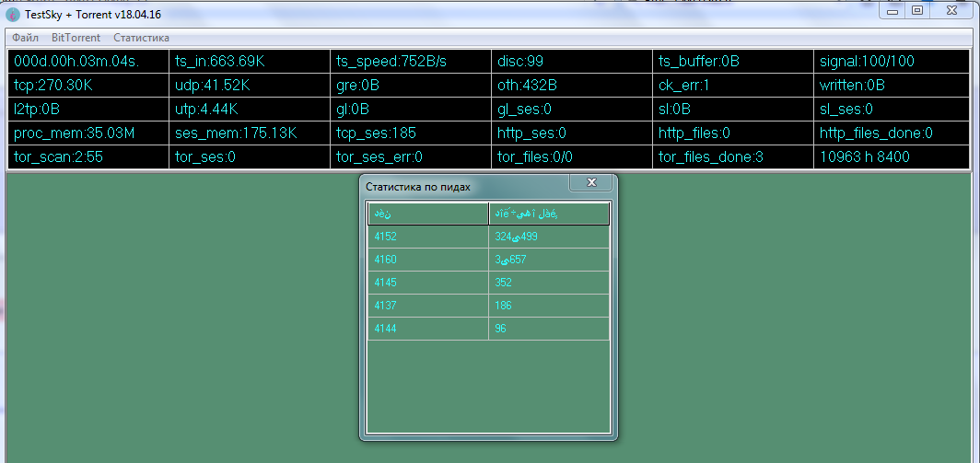The width and height of the screenshot is (980, 463).
Task: Click the TestSky app icon in title bar
Action: (13, 14)
